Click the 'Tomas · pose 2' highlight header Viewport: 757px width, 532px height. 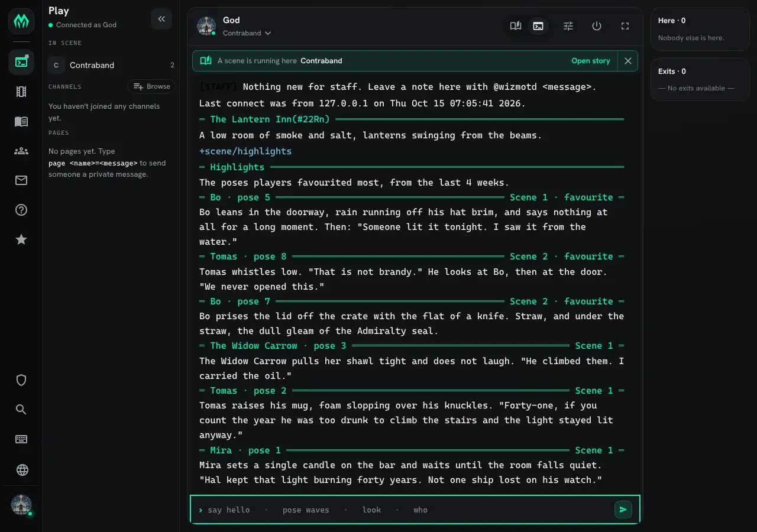point(248,391)
